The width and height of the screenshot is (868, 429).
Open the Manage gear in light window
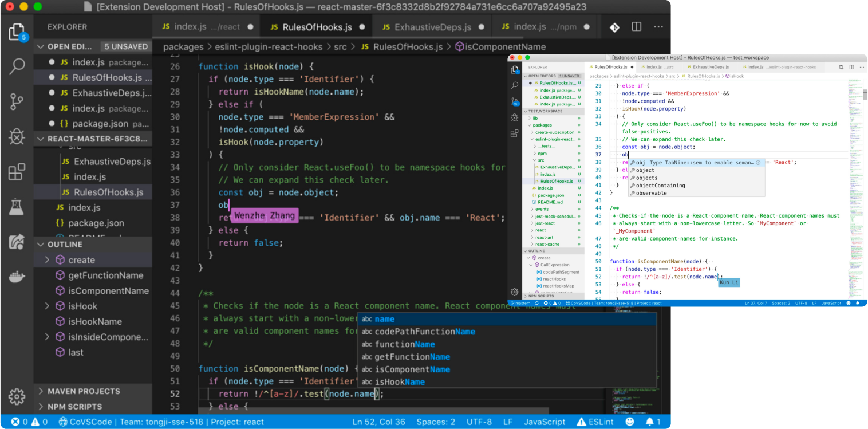[x=514, y=292]
